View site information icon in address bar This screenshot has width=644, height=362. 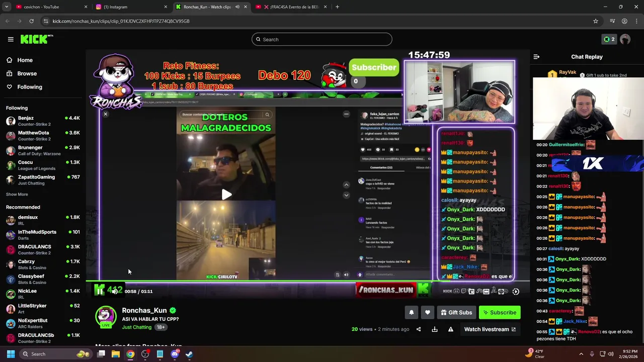(x=46, y=21)
